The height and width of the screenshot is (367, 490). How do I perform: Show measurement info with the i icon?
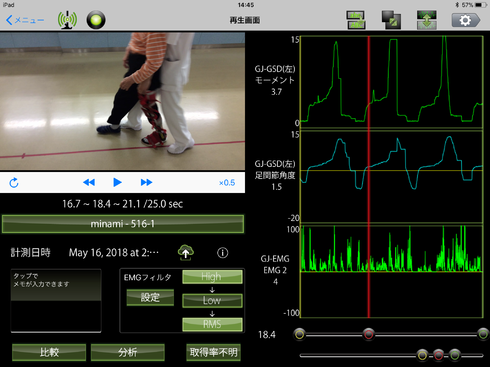(x=223, y=253)
